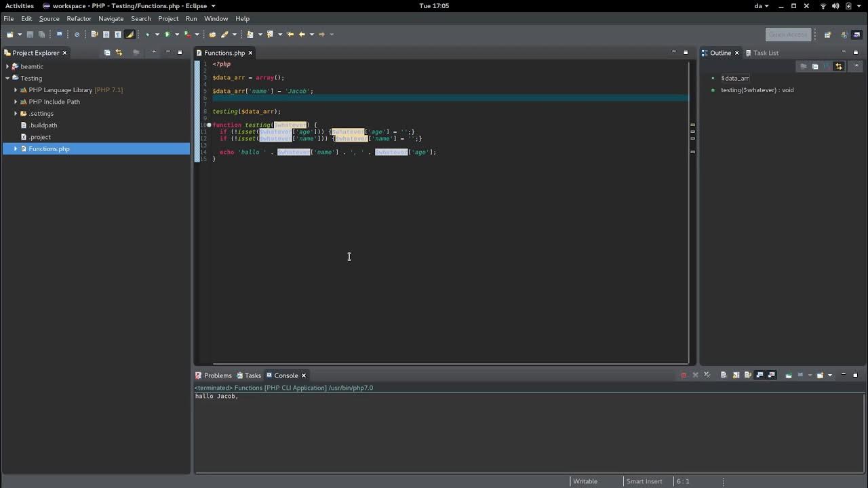Open the Debug configurations dropdown arrow
Viewport: 868px width, 488px height.
(157, 35)
